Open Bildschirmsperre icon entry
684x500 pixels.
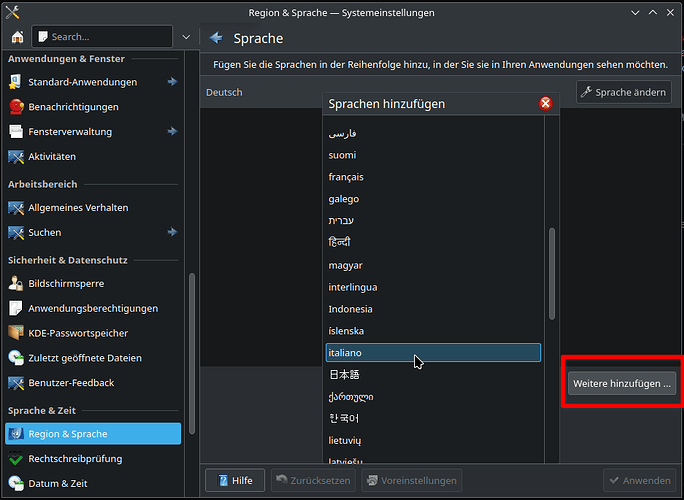point(16,284)
